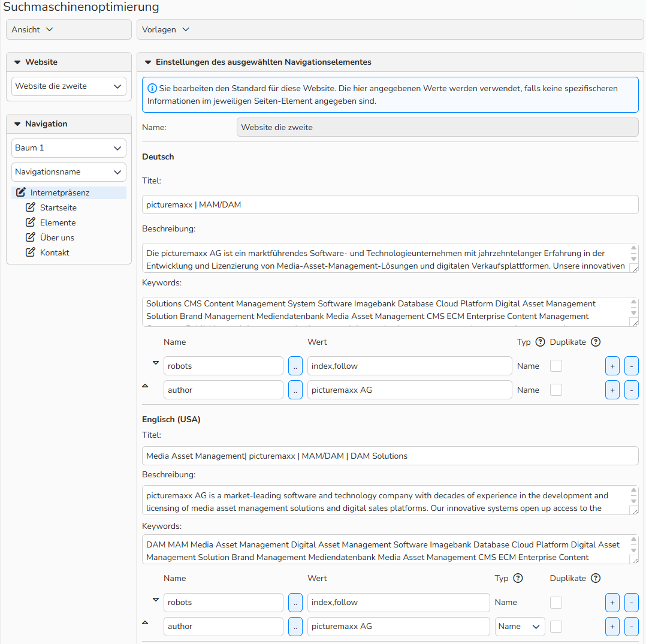
Task: Remove Englisch robots row with minus
Action: (632, 603)
